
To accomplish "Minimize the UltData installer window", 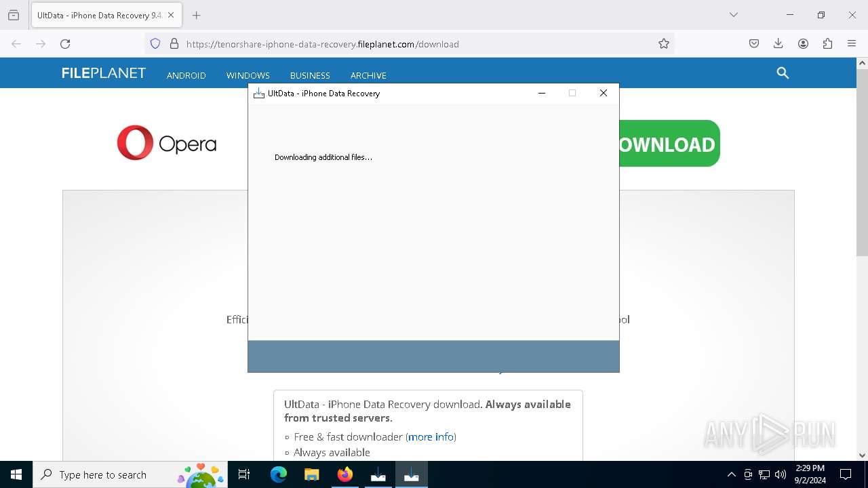I will 542,93.
